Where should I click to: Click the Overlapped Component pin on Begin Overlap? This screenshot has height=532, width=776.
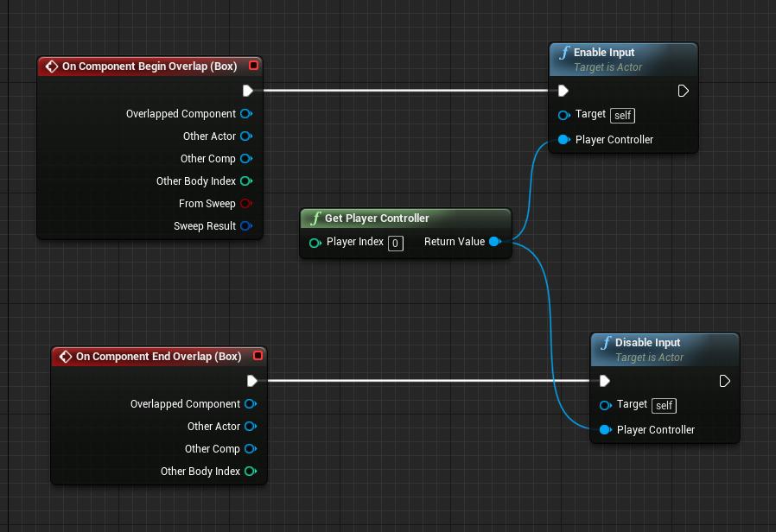[x=245, y=114]
